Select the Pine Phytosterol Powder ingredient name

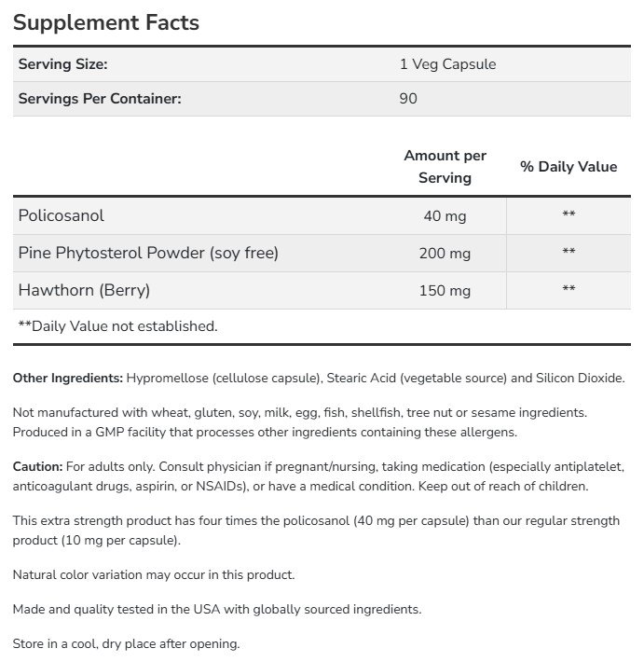pyautogui.click(x=148, y=253)
